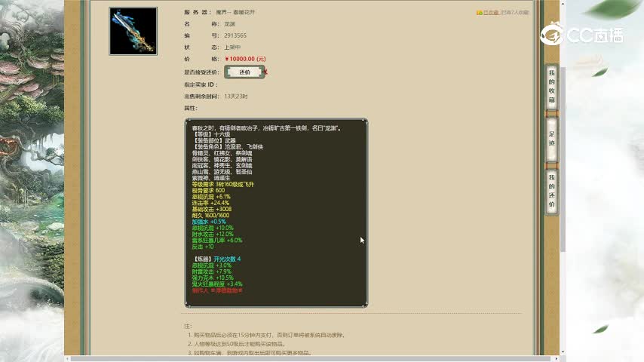Click the 反击 +10 attribute line
The image size is (644, 362).
click(x=203, y=247)
